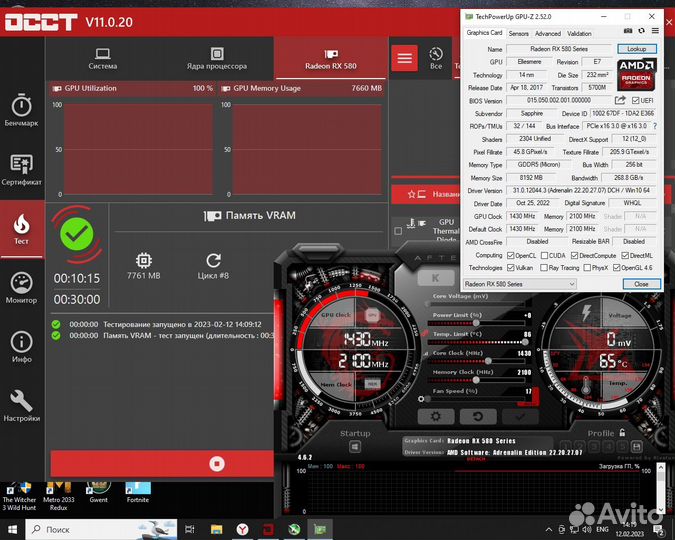This screenshot has height=540, width=675.
Task: Click the Afterburner apply checkmark button
Action: (x=520, y=416)
